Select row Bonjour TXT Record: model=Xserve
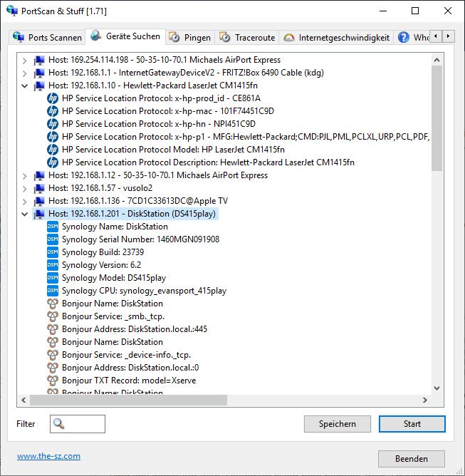Viewport: 465px width, 476px height. [x=129, y=381]
